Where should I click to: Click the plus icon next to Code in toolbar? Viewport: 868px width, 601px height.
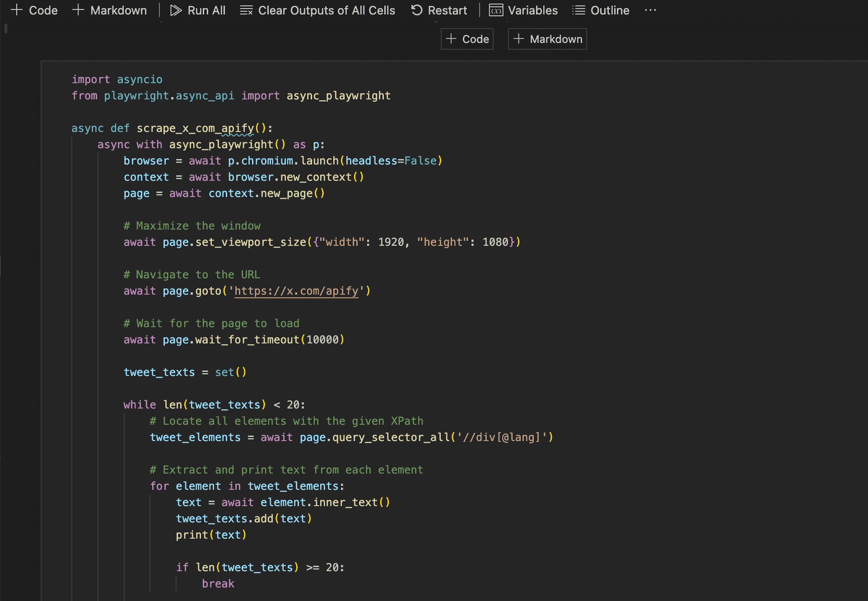coord(16,10)
